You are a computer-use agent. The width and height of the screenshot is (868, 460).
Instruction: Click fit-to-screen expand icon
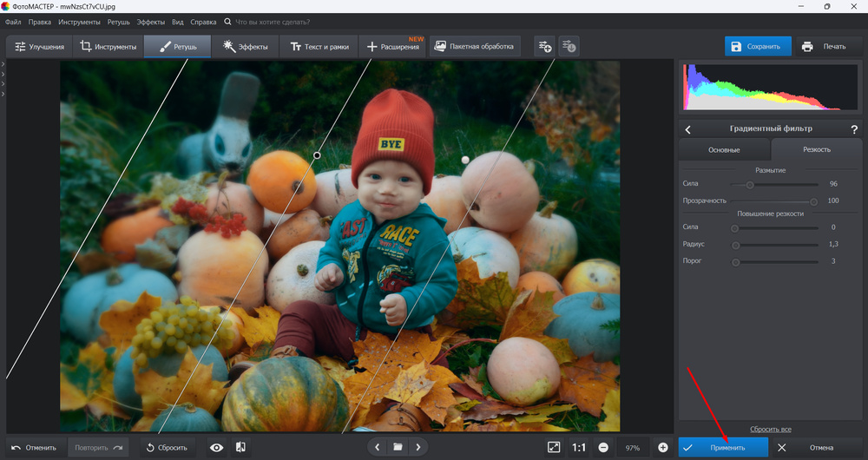tap(554, 447)
